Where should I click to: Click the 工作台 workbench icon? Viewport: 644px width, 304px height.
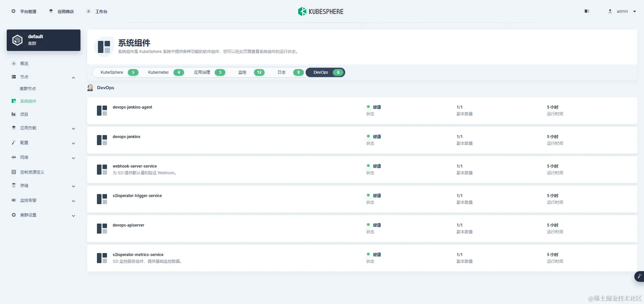pos(89,11)
